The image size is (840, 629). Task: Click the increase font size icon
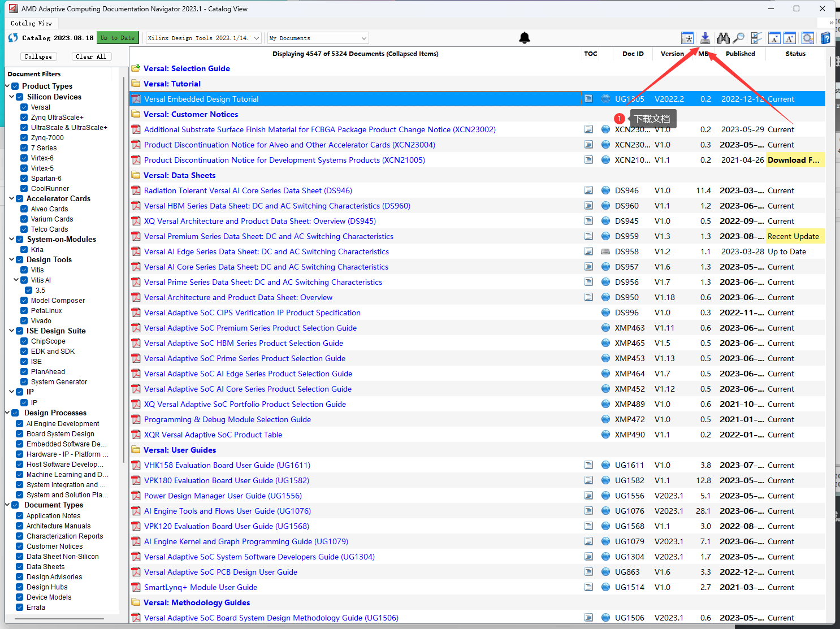pyautogui.click(x=790, y=38)
